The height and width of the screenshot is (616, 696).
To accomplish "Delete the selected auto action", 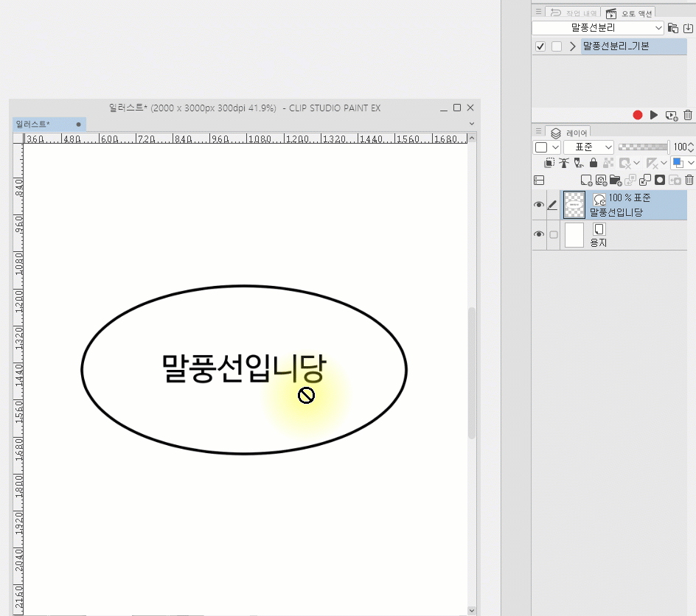I will pos(688,115).
